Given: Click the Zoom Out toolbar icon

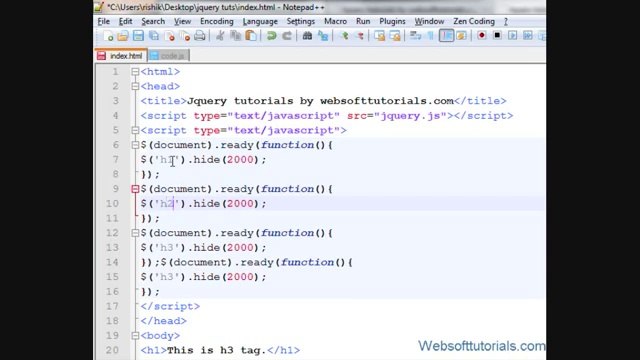Looking at the screenshot, I should 360,36.
